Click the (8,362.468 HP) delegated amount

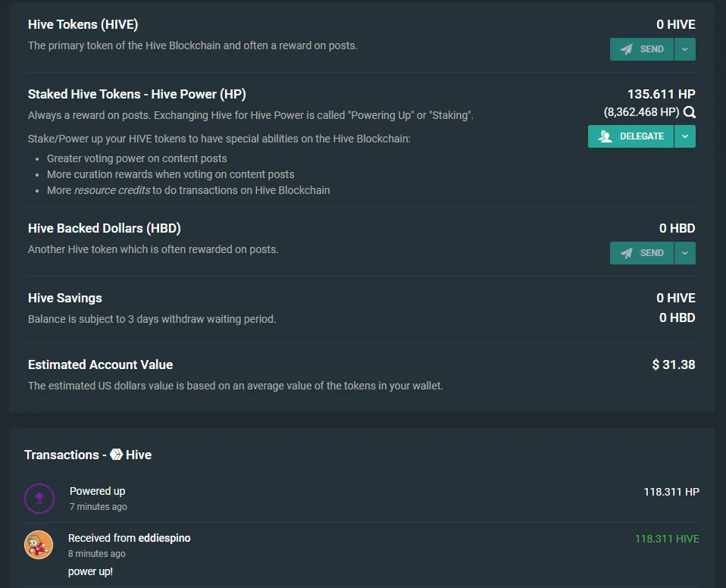tap(641, 112)
